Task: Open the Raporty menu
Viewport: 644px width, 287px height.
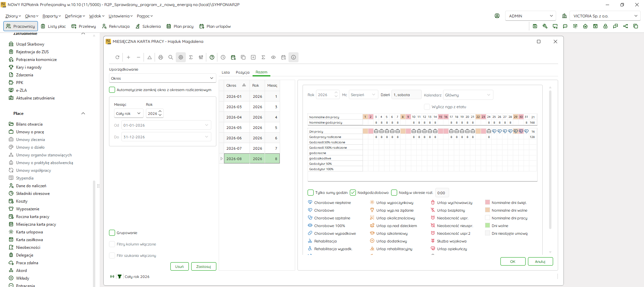Action: [52, 16]
